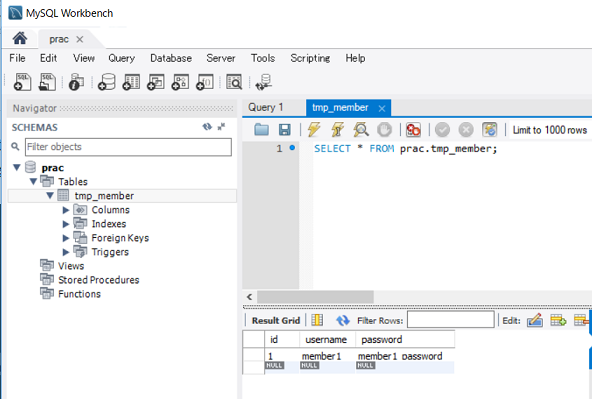592x399 pixels.
Task: Refresh the schemas list
Action: point(207,127)
